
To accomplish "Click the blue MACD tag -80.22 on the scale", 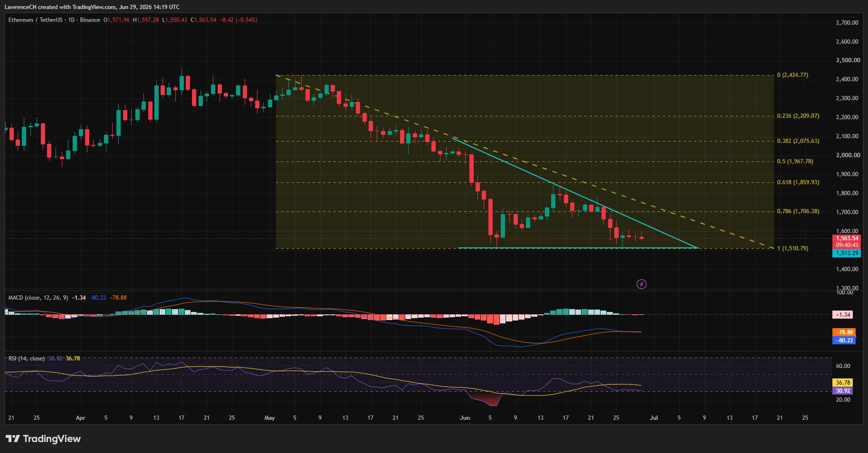I will coord(844,340).
